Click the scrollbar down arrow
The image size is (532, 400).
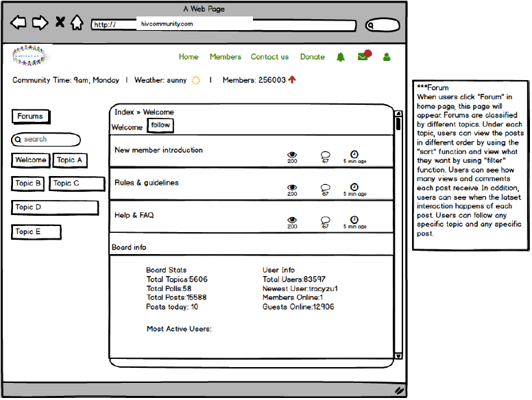click(398, 355)
